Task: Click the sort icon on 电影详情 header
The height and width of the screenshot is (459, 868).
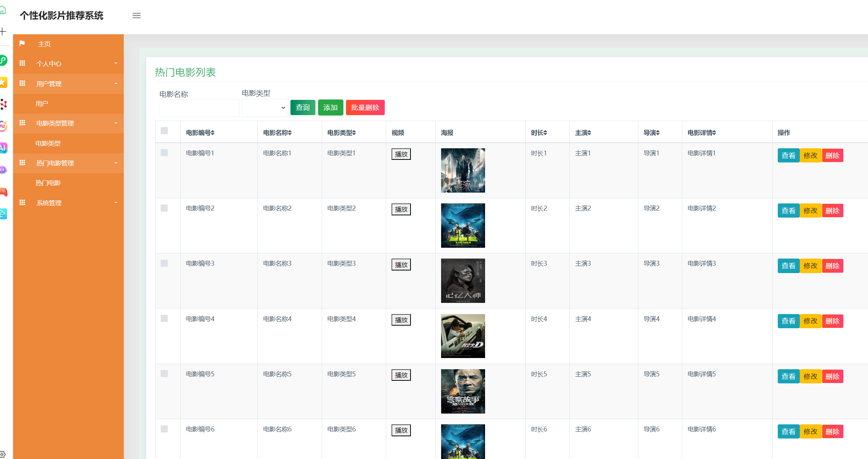Action: (714, 133)
